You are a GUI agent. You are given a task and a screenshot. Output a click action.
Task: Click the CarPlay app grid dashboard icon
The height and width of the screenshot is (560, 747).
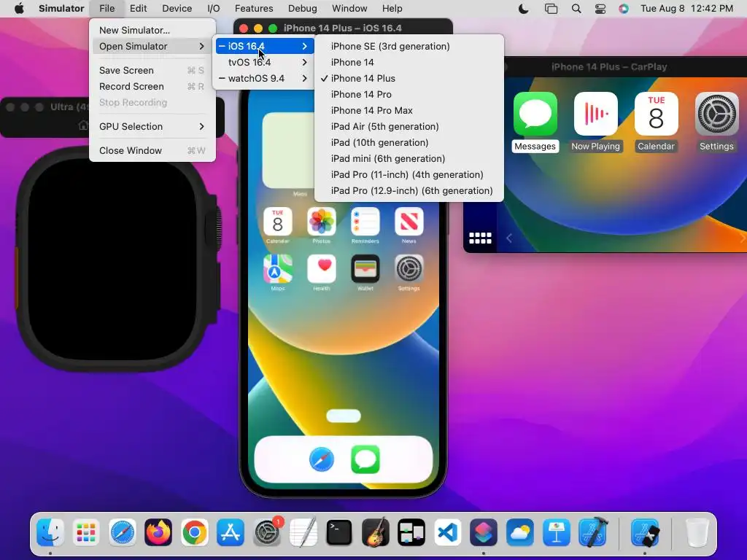(480, 238)
